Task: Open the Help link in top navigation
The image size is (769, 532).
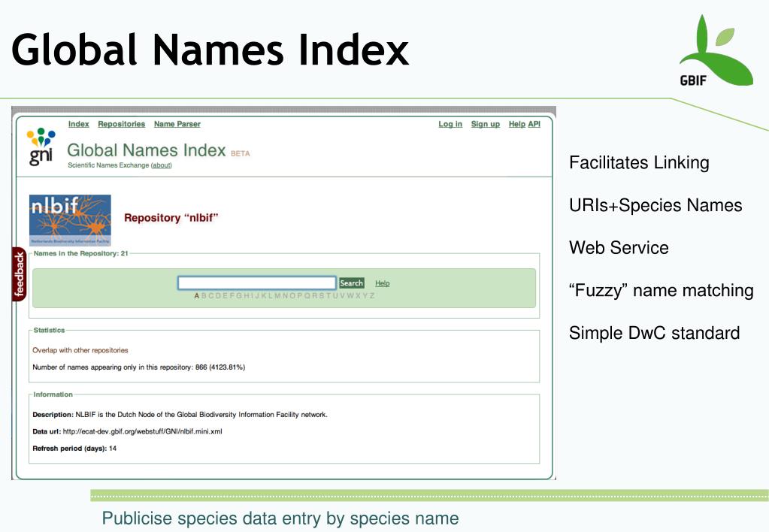Action: click(517, 124)
